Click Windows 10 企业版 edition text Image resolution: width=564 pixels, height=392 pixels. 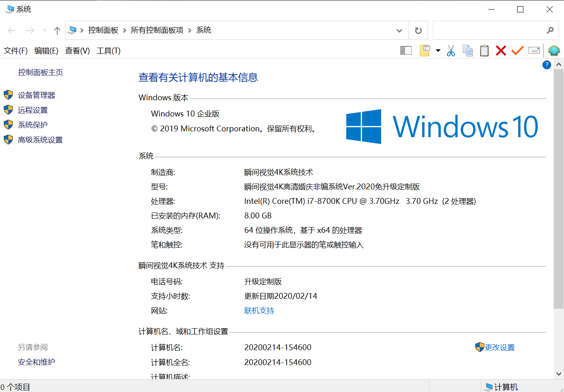coord(185,114)
